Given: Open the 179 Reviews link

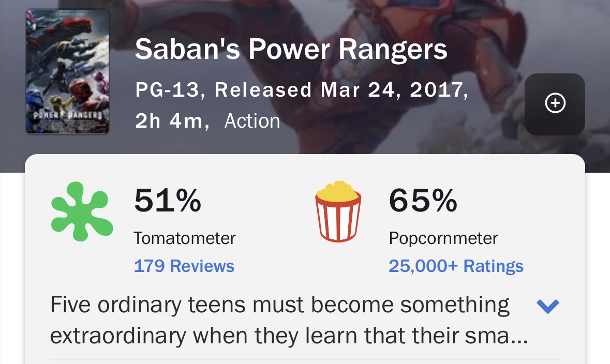Looking at the screenshot, I should coord(184,266).
